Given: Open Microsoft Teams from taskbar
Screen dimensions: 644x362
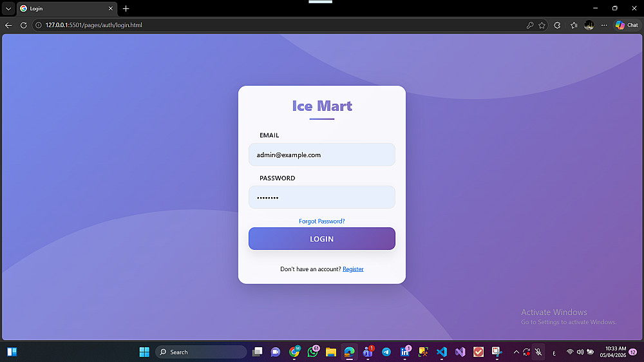Looking at the screenshot, I should (x=368, y=352).
